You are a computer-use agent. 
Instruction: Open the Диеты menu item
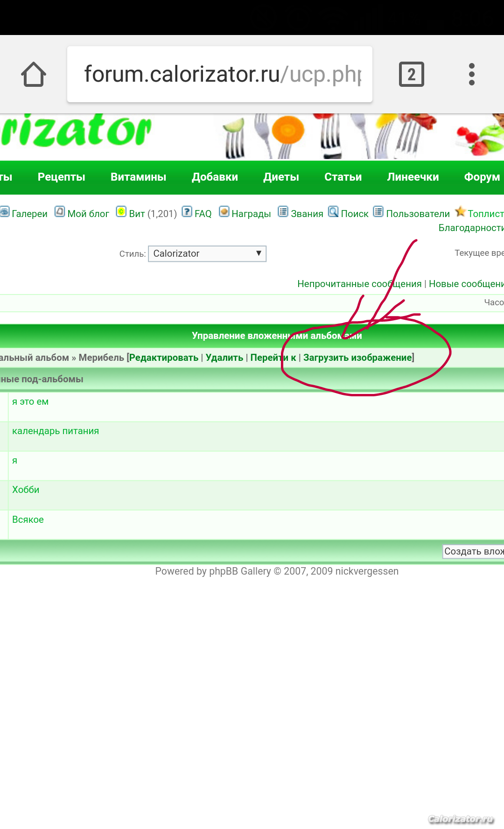(281, 177)
